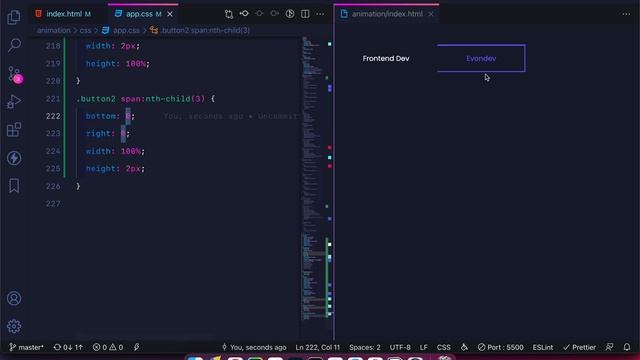Change line ending via 'LF'

coord(424,347)
